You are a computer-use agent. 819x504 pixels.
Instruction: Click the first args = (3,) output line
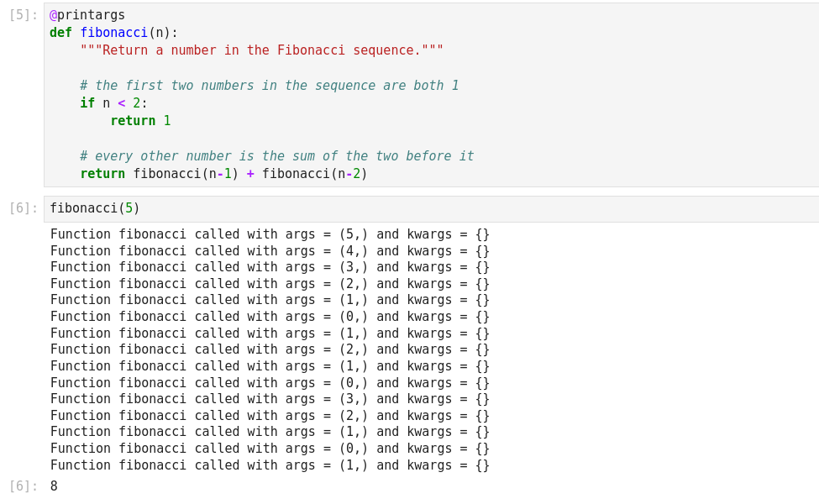pyautogui.click(x=269, y=267)
